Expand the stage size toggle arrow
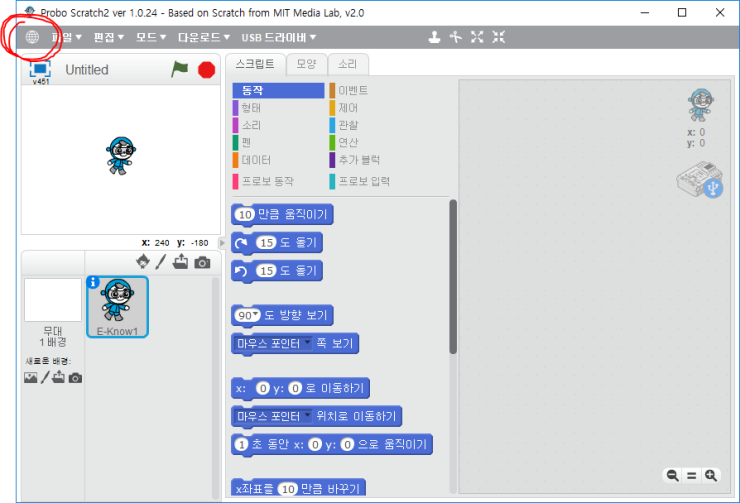 (x=222, y=243)
